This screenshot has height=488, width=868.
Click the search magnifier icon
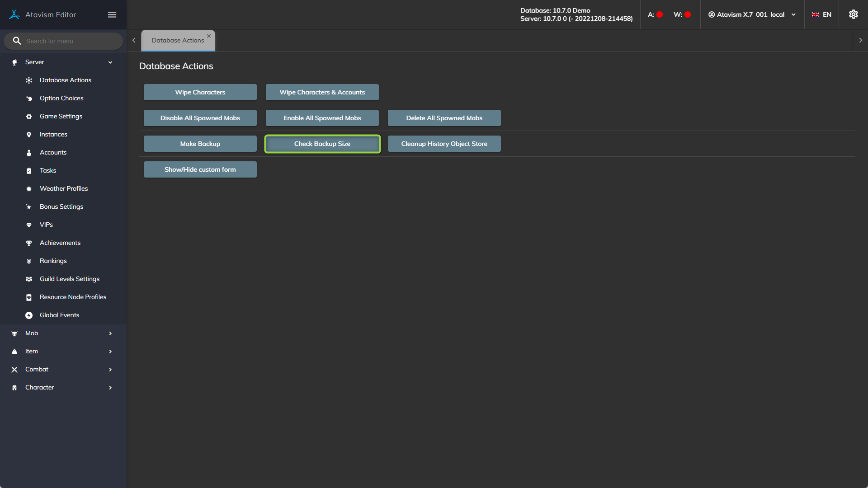tap(17, 41)
